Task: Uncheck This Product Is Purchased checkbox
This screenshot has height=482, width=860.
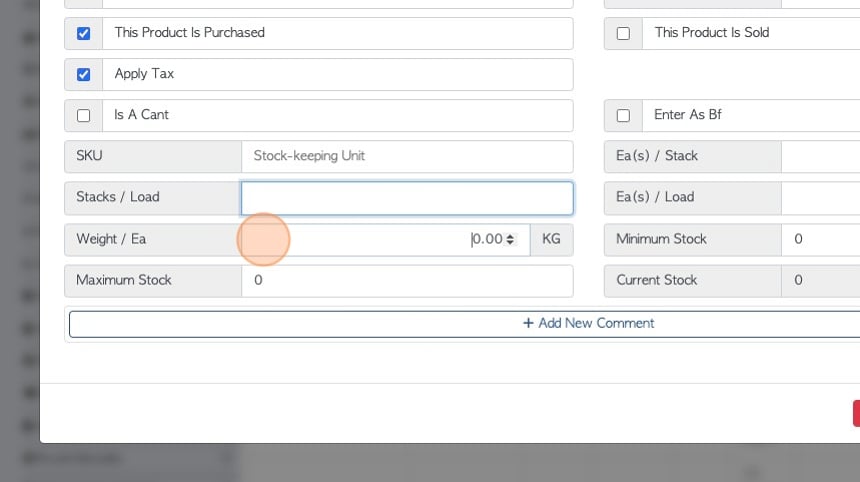Action: tap(83, 33)
